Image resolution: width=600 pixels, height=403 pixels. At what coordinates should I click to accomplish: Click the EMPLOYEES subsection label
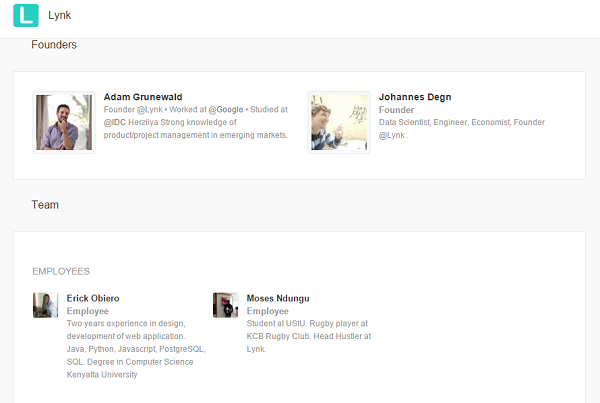[x=61, y=271]
